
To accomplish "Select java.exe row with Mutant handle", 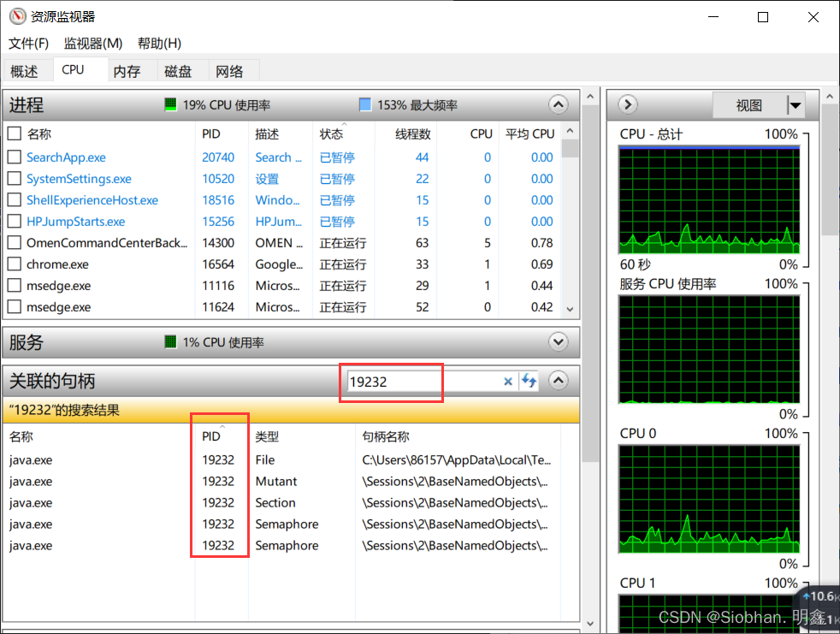I will (x=283, y=481).
